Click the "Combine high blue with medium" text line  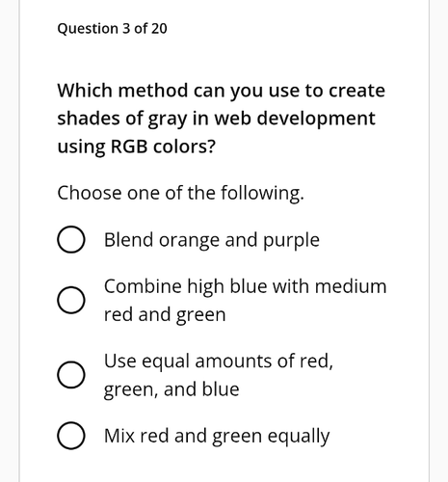[x=246, y=286]
